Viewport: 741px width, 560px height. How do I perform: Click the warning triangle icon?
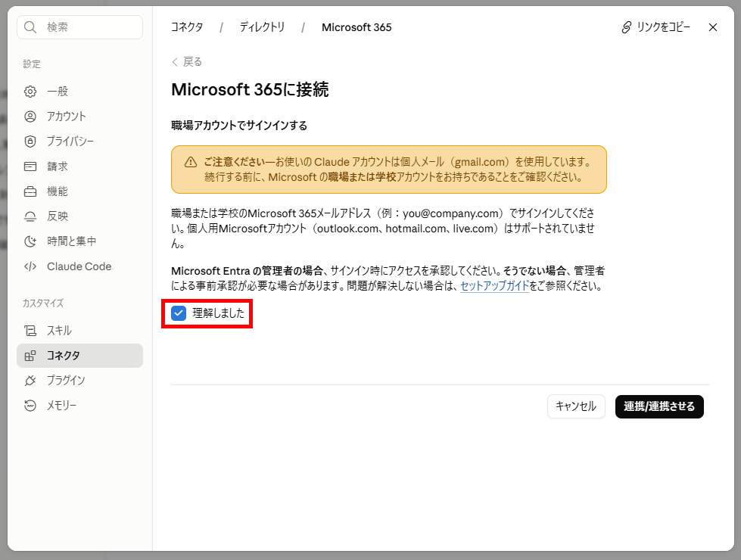click(191, 162)
